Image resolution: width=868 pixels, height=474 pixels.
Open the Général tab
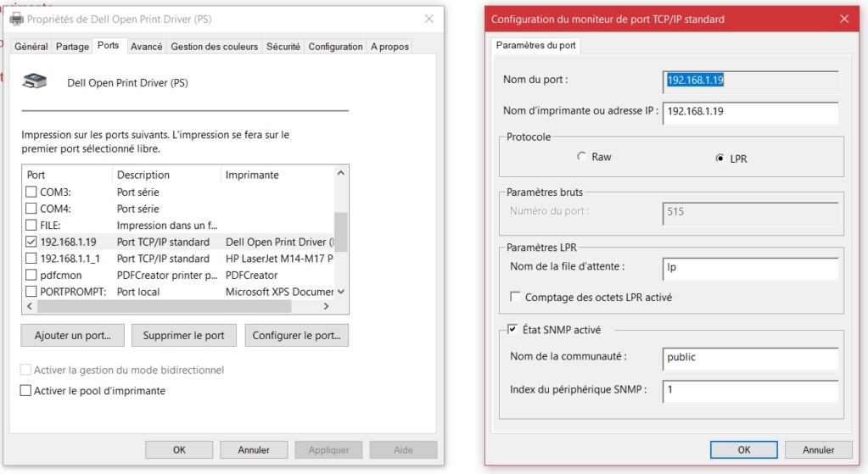(x=31, y=47)
